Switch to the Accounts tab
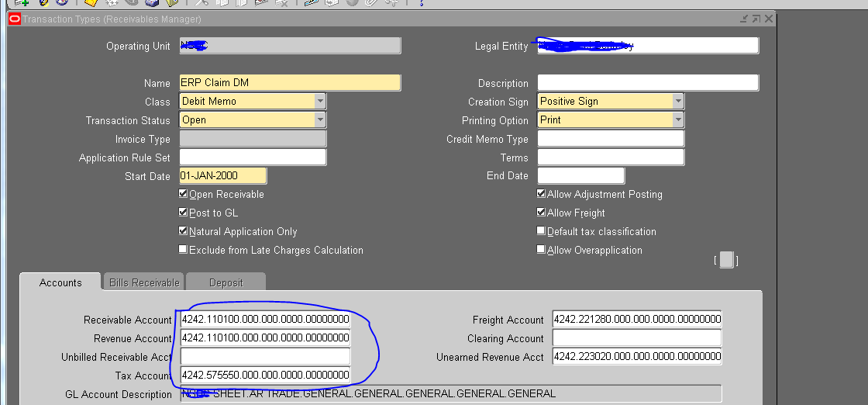Screen dimensions: 868x405 pyautogui.click(x=60, y=282)
